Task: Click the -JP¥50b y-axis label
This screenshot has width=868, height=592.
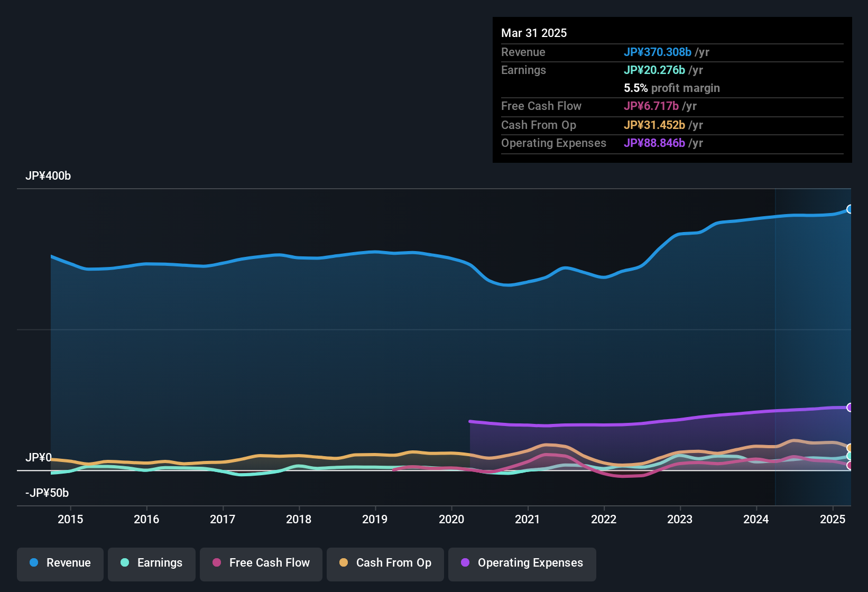Action: click(x=47, y=493)
